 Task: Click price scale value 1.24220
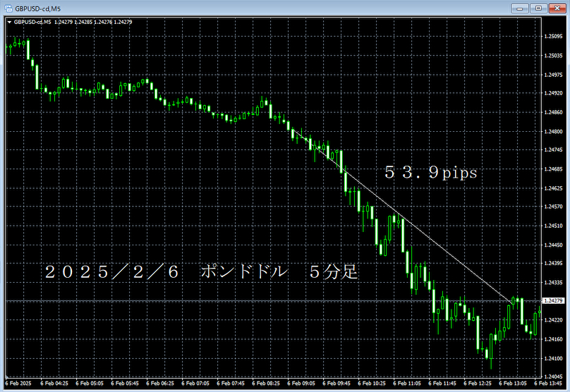click(553, 320)
